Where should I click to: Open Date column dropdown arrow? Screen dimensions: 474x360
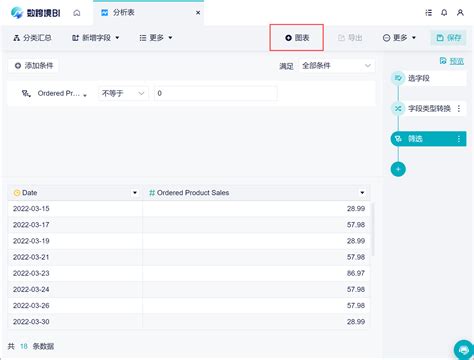135,193
